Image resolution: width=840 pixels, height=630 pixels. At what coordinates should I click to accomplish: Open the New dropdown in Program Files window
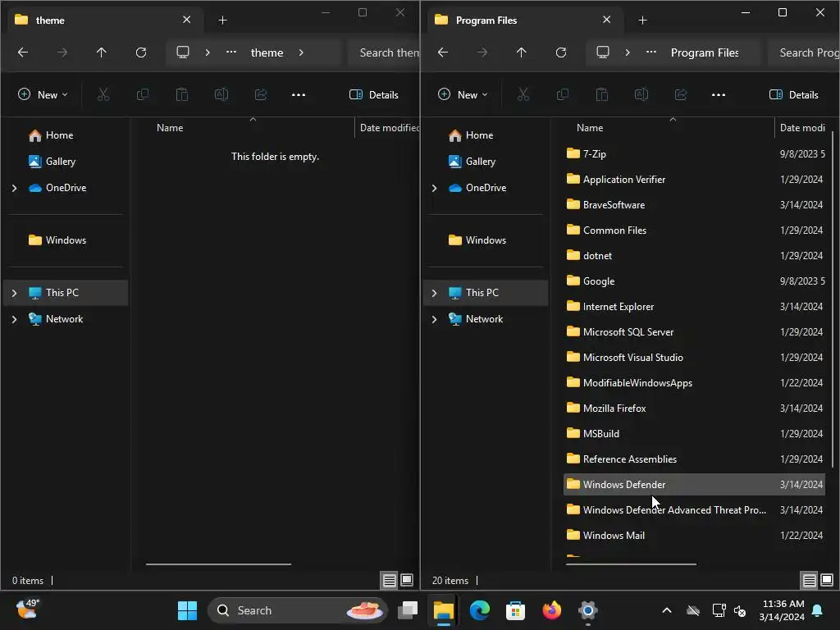click(x=463, y=95)
